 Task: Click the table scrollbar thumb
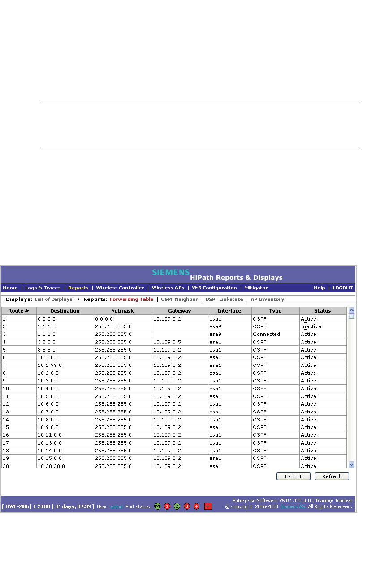pyautogui.click(x=352, y=316)
